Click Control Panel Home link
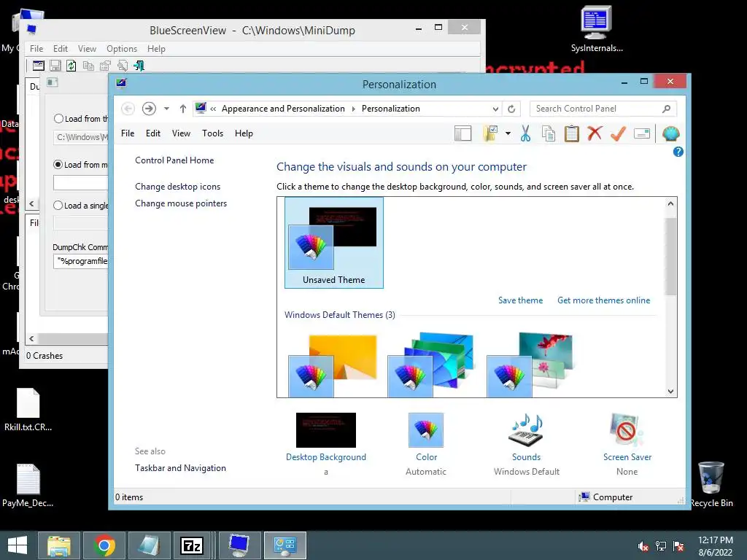Image resolution: width=747 pixels, height=560 pixels. pyautogui.click(x=174, y=160)
